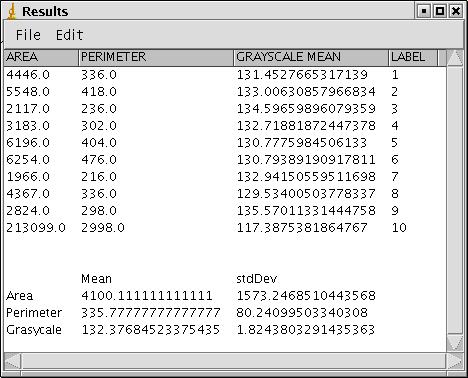Click label 10 in LABEL column

click(399, 228)
